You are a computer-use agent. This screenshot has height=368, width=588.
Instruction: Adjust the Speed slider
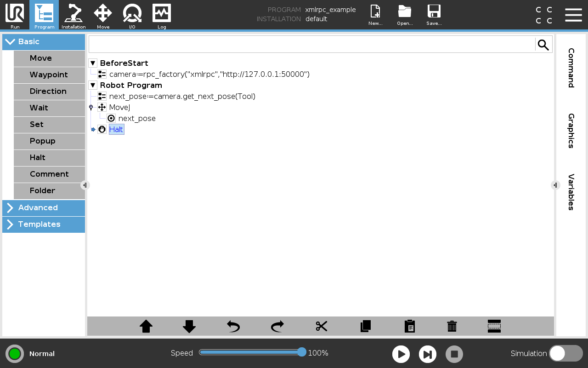tap(252, 352)
